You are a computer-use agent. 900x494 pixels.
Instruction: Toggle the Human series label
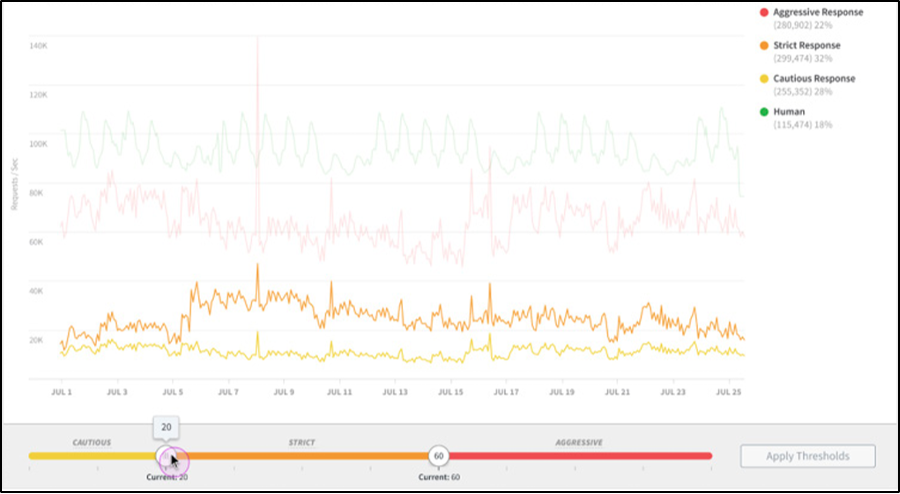click(789, 113)
